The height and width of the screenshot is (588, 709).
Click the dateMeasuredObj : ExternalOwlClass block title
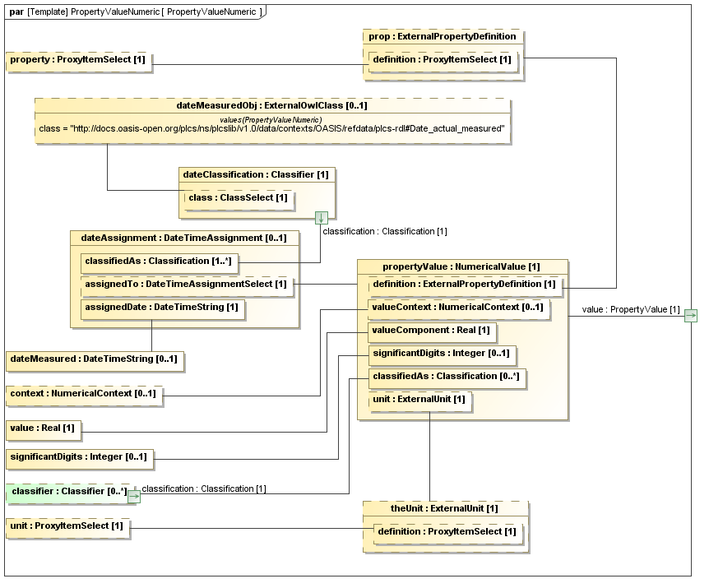[272, 106]
